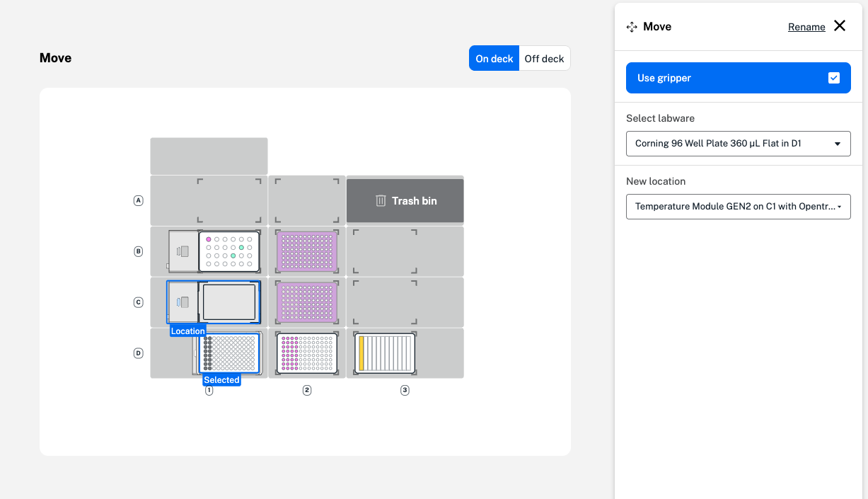Click the Select labware dropdown arrow

(838, 144)
